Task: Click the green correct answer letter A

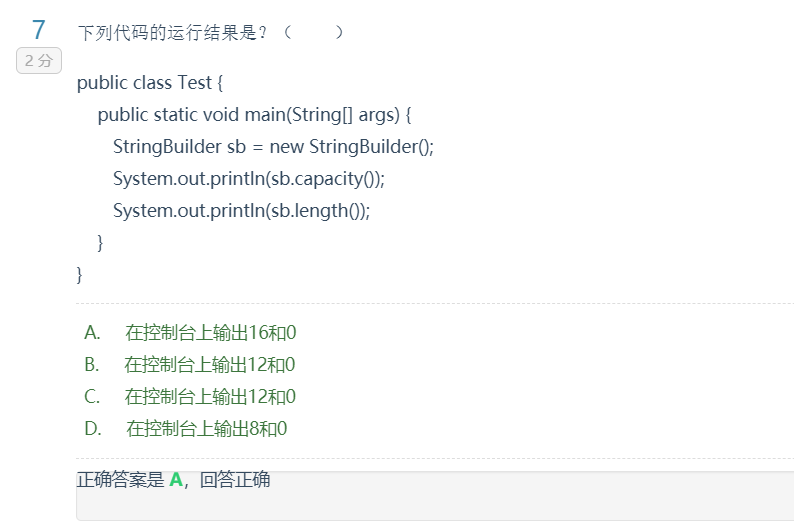Action: tap(176, 480)
